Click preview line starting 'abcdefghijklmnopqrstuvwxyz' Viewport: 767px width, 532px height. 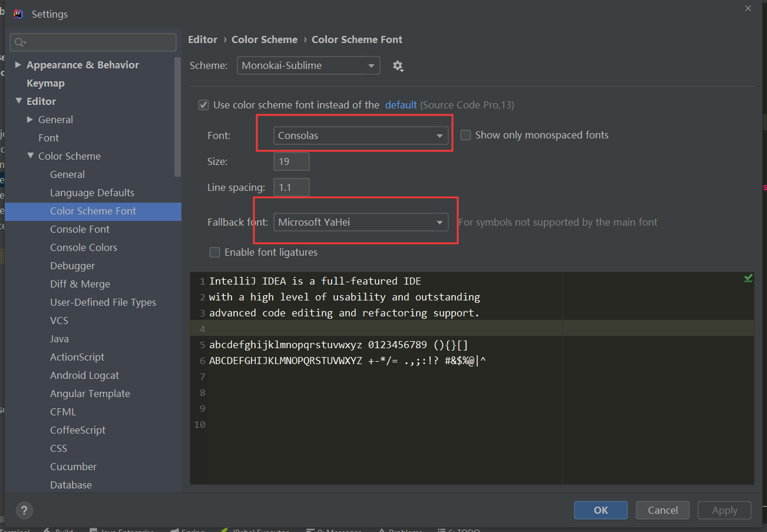point(339,345)
